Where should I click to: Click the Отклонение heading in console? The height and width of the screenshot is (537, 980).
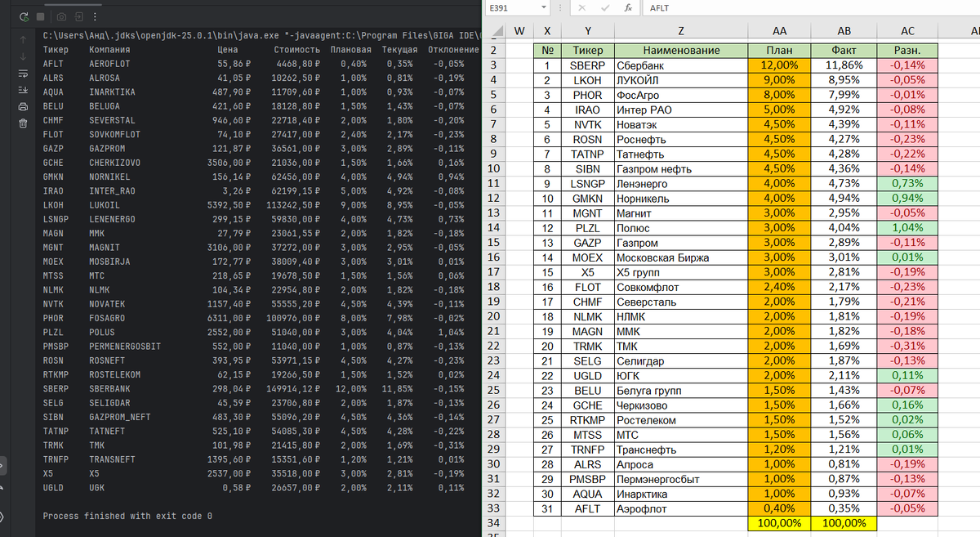pos(452,49)
